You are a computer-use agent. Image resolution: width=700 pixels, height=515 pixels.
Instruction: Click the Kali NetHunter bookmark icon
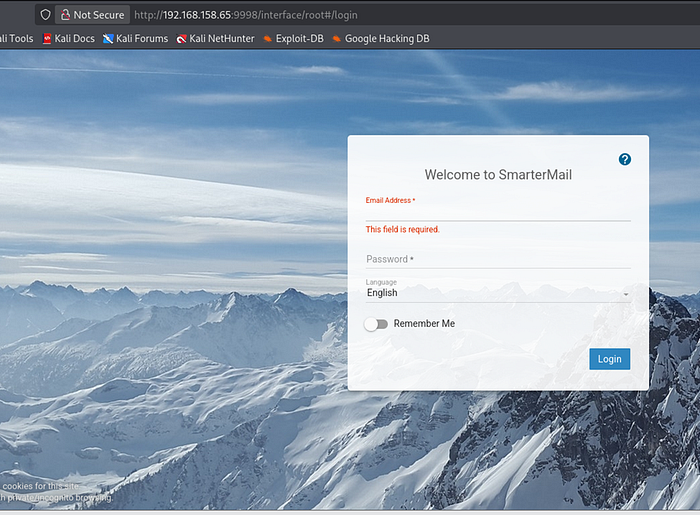click(181, 39)
